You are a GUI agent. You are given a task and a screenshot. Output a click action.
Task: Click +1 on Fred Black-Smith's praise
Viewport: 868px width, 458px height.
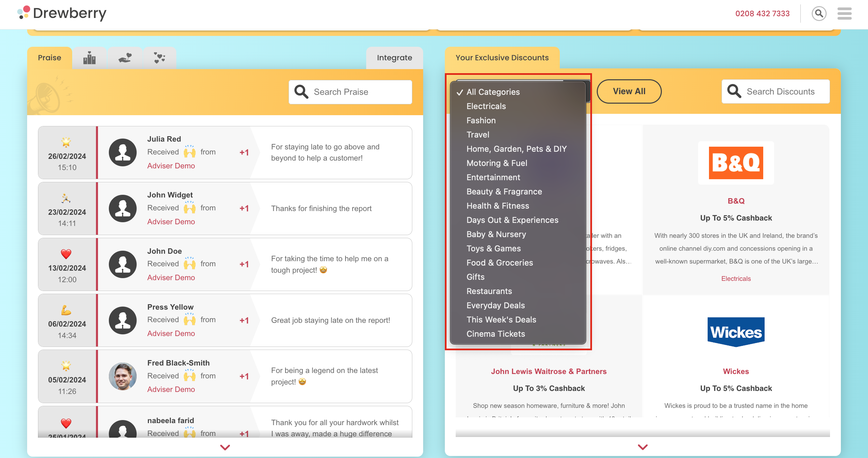coord(244,376)
